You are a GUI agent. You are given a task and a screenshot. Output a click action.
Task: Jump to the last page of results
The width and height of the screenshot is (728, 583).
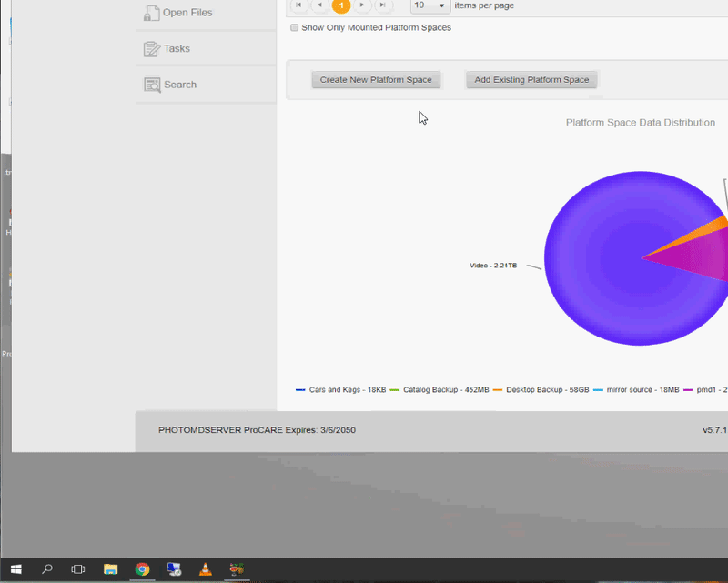click(x=383, y=5)
